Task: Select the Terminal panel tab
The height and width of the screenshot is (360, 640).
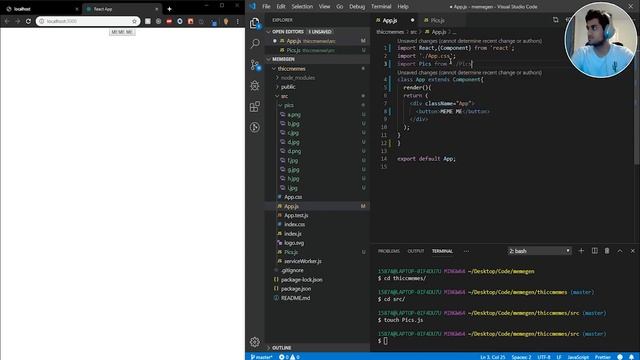Action: 442,251
